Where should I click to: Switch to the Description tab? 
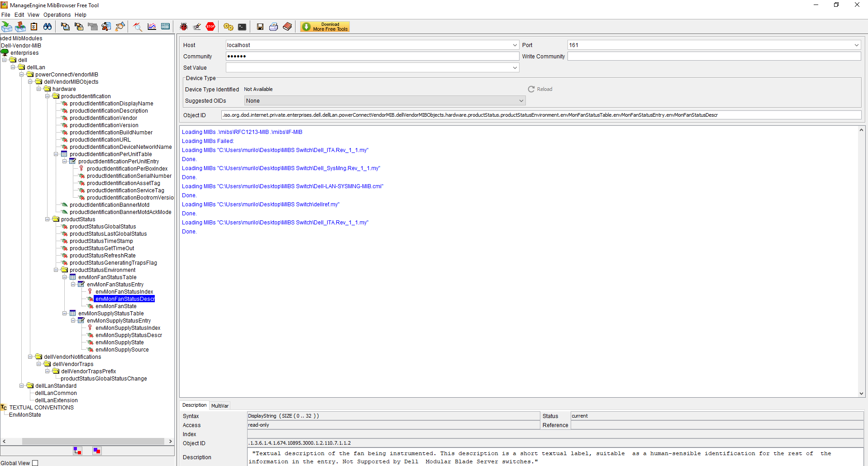(x=195, y=405)
